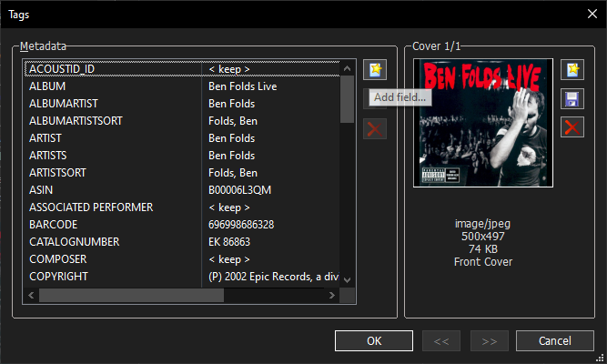Click the '74 KB' cover size text

click(483, 249)
